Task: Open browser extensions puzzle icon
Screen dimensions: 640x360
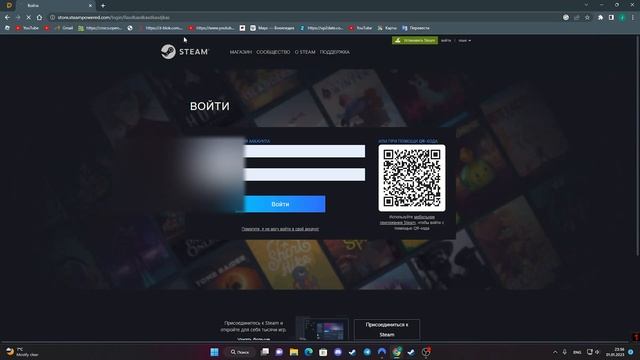Action: 600,18
